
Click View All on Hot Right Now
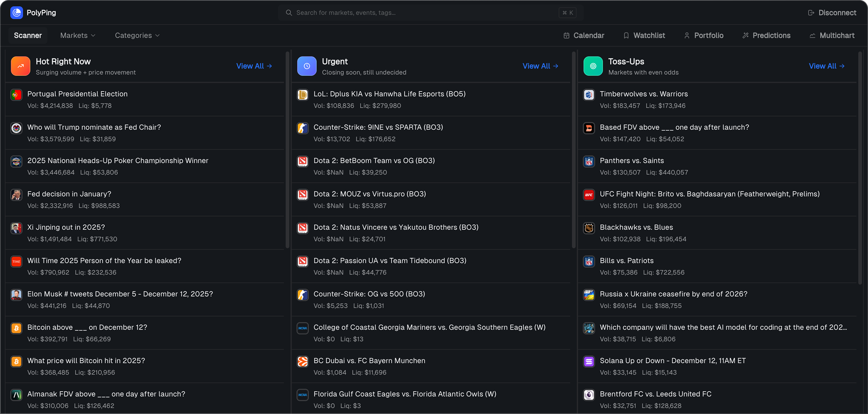[x=254, y=66]
